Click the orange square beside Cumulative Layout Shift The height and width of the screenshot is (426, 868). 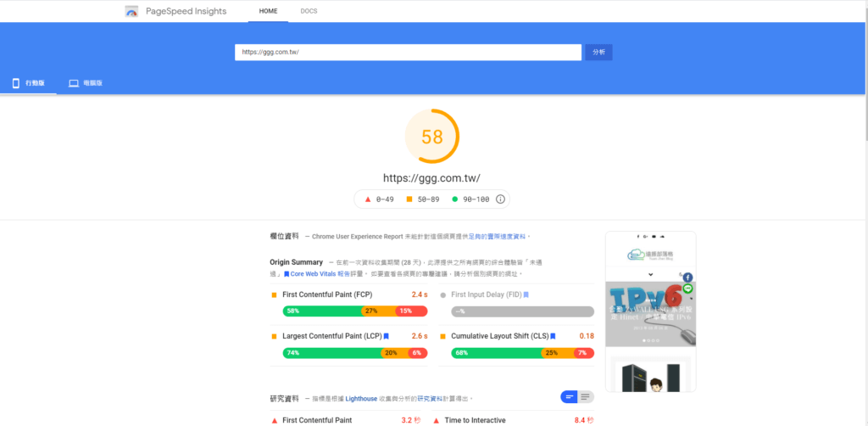442,336
